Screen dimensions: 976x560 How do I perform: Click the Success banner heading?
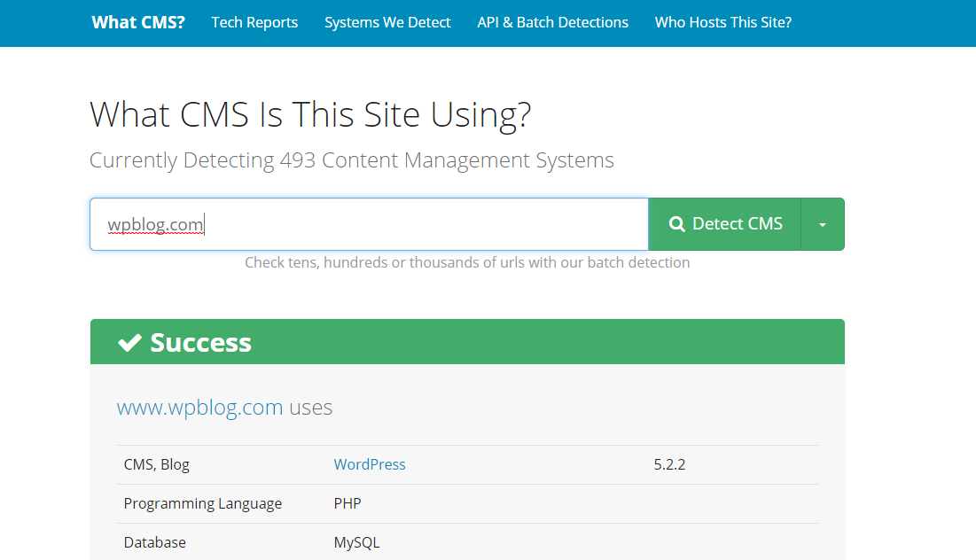[x=200, y=342]
